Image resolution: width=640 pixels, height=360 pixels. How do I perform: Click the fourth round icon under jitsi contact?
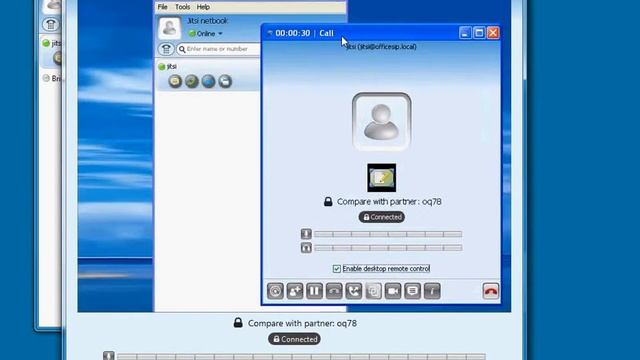tap(225, 81)
